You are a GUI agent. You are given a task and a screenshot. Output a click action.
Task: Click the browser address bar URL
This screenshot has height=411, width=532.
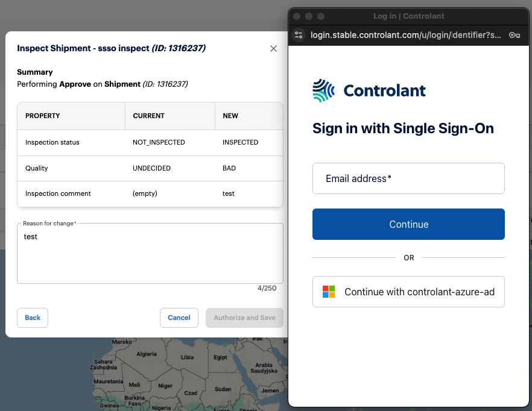(x=404, y=35)
